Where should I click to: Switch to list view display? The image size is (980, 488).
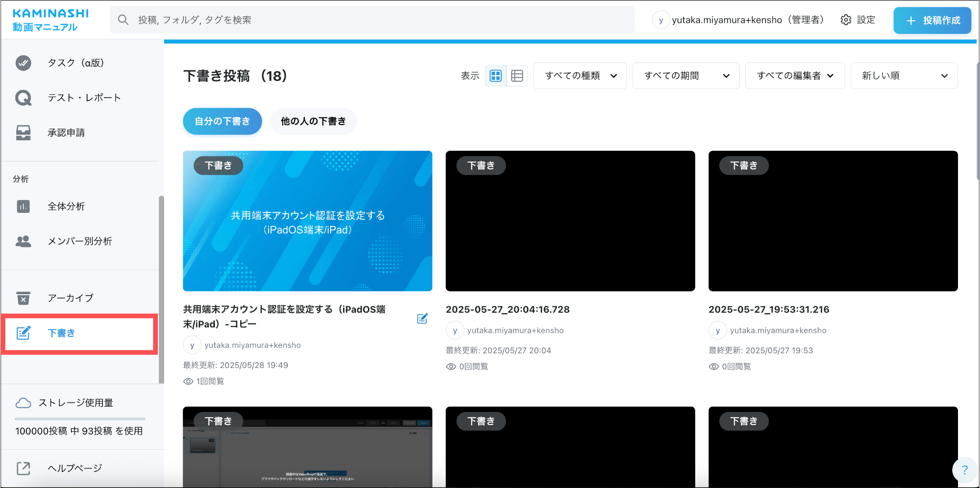tap(517, 76)
